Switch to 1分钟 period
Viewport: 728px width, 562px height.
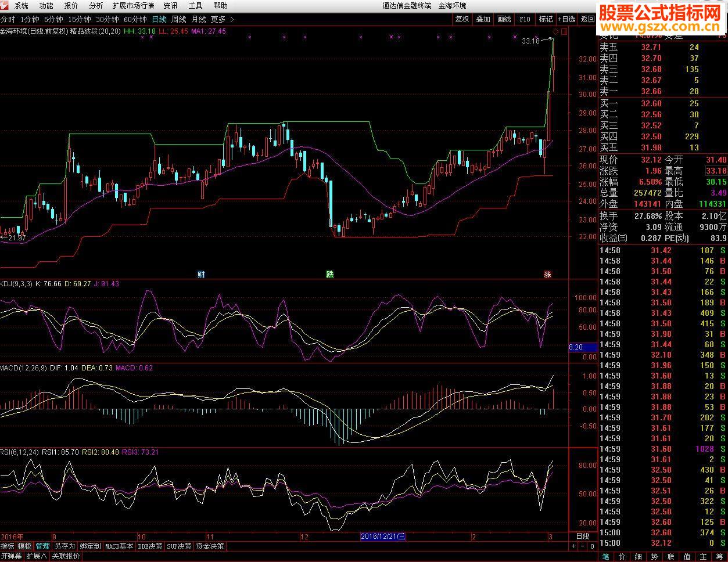pos(30,19)
